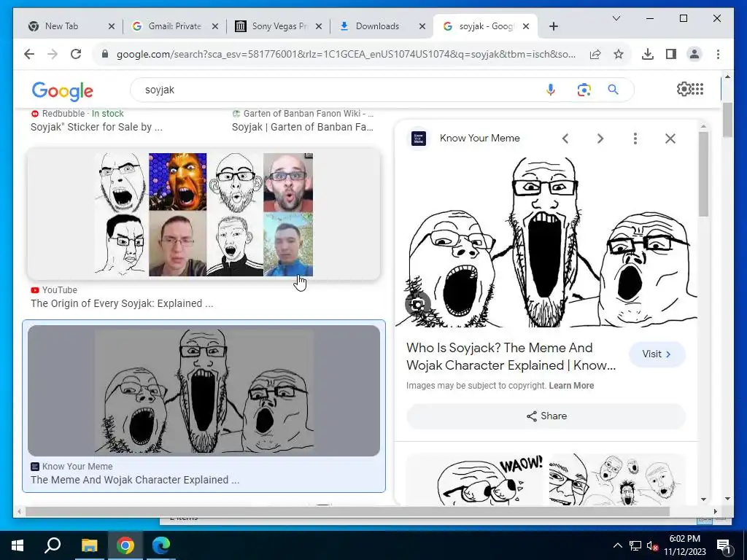The image size is (747, 560).
Task: Open Google quick settings gear
Action: pyautogui.click(x=684, y=89)
